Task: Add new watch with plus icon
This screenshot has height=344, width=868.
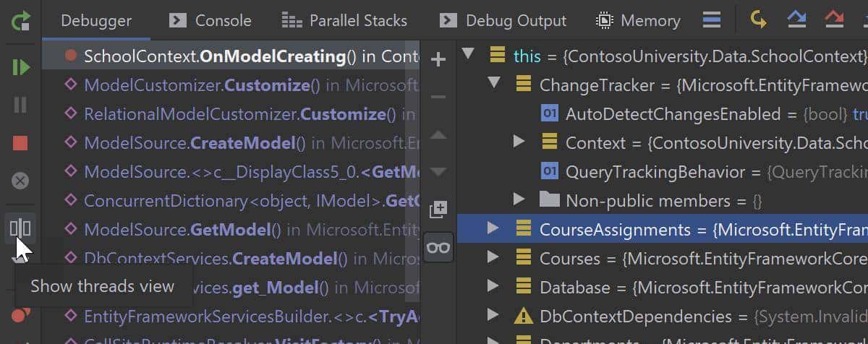Action: coord(438,60)
